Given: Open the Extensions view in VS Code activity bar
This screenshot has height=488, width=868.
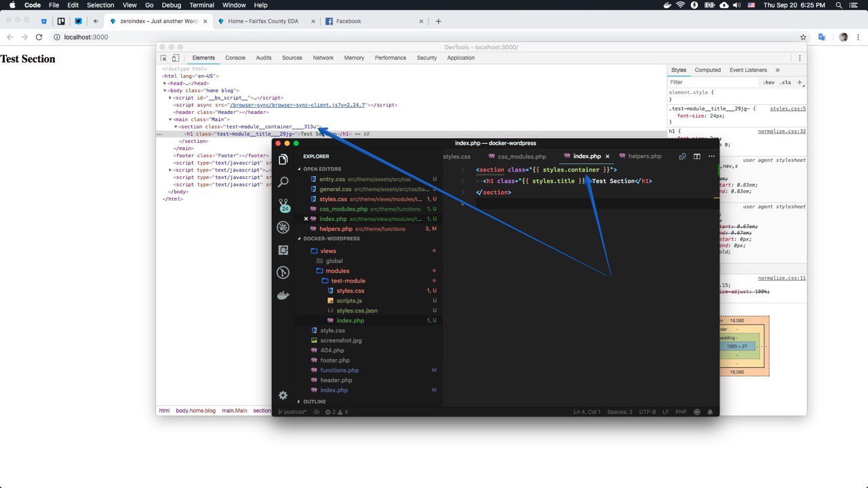Looking at the screenshot, I should [x=283, y=250].
